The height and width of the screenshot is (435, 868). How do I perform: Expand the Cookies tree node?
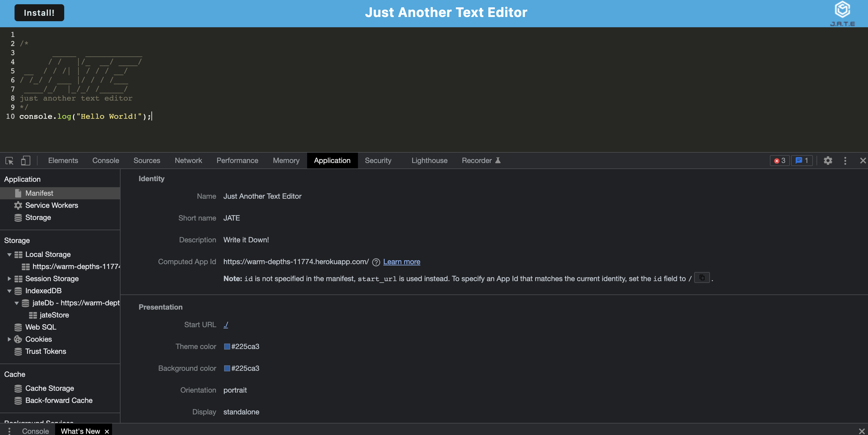[x=9, y=339]
